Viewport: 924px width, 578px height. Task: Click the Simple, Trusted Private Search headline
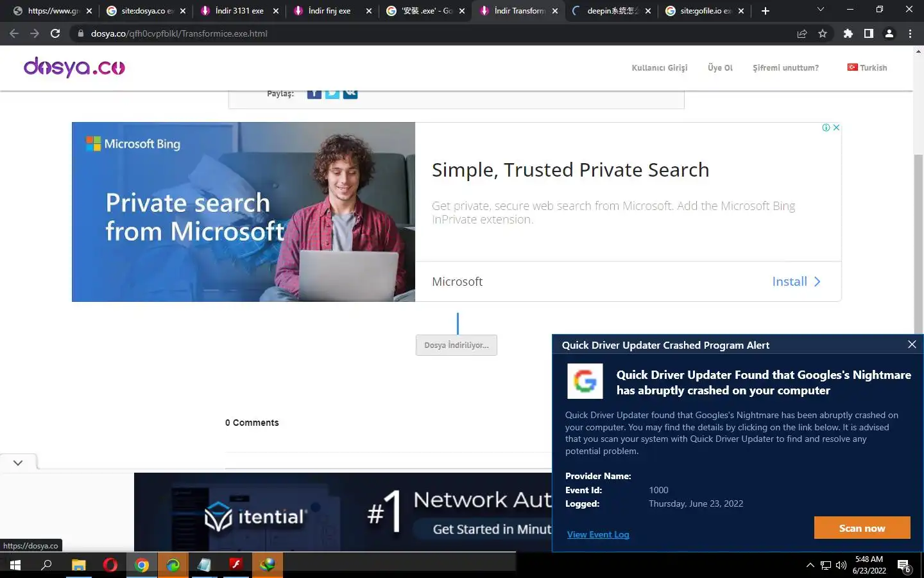570,170
